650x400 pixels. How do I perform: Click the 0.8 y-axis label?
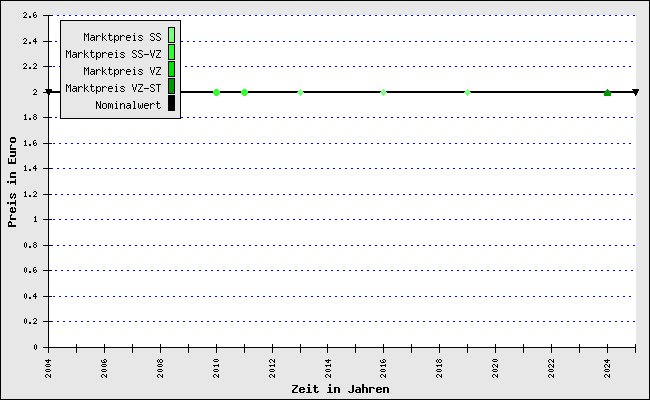tap(30, 245)
